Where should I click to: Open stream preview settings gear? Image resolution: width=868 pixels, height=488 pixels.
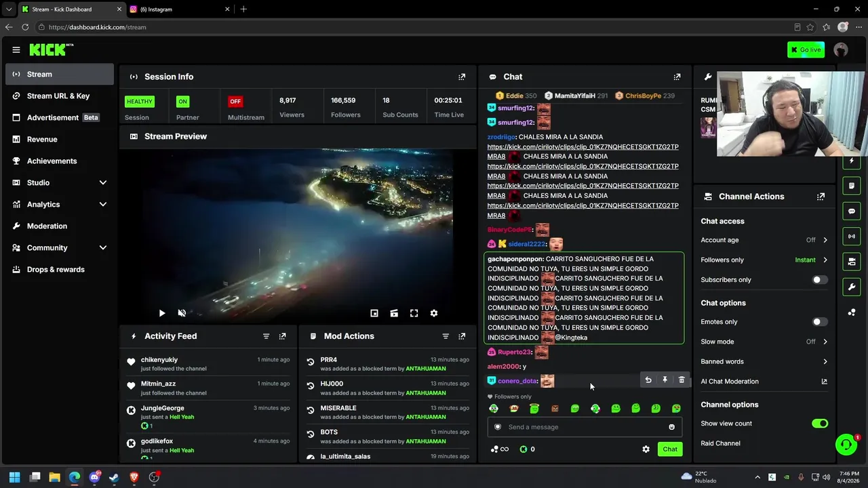coord(434,313)
